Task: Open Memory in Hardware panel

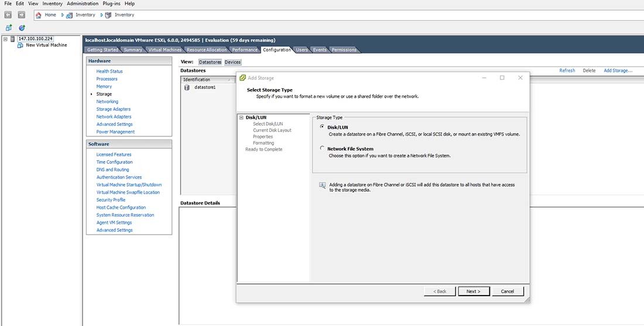Action: [x=104, y=86]
